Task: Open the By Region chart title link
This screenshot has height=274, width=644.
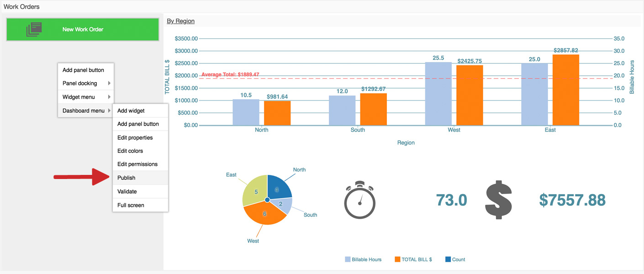Action: [x=180, y=21]
